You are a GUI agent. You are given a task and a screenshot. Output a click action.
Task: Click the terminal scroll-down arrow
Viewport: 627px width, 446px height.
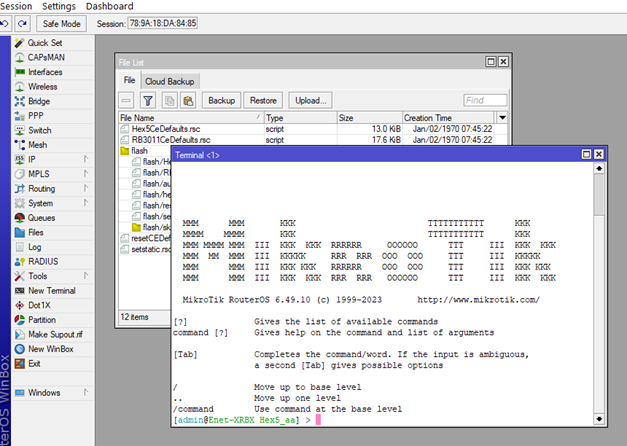click(599, 419)
